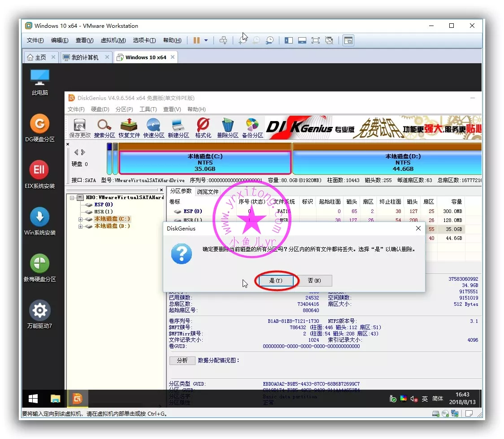Open 此电脑 desktop icon
The image size is (504, 439).
(x=40, y=82)
